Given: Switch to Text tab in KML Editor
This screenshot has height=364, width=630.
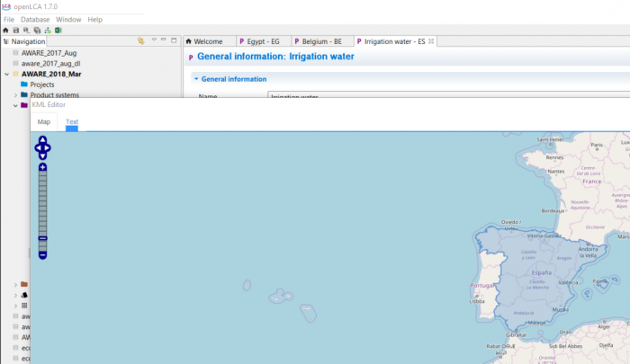Looking at the screenshot, I should click(x=72, y=121).
